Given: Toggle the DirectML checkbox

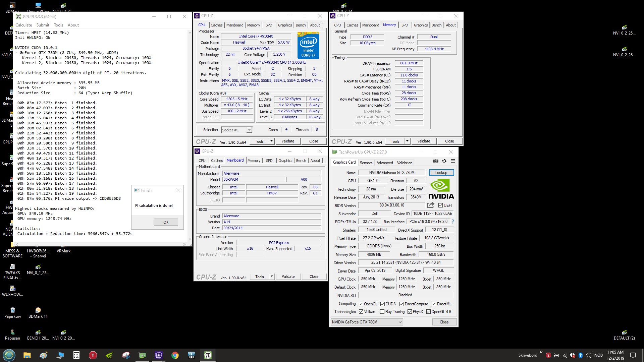Looking at the screenshot, I should pyautogui.click(x=434, y=304).
